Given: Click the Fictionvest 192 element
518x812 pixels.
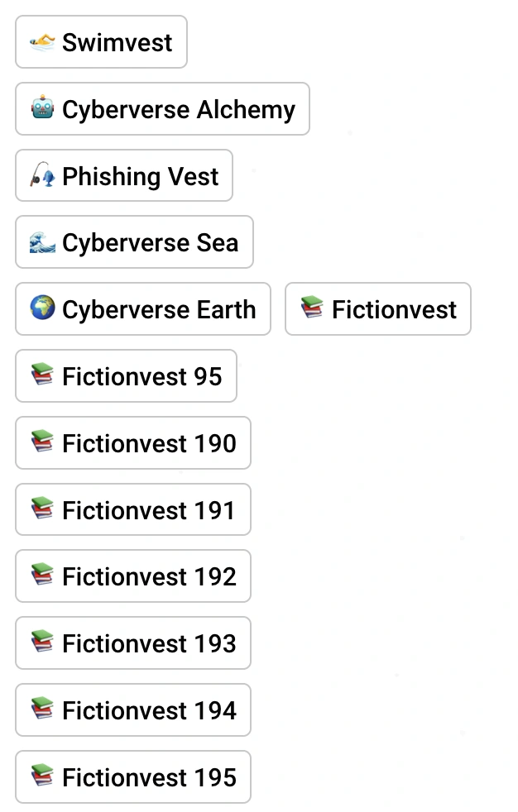Looking at the screenshot, I should (x=132, y=576).
